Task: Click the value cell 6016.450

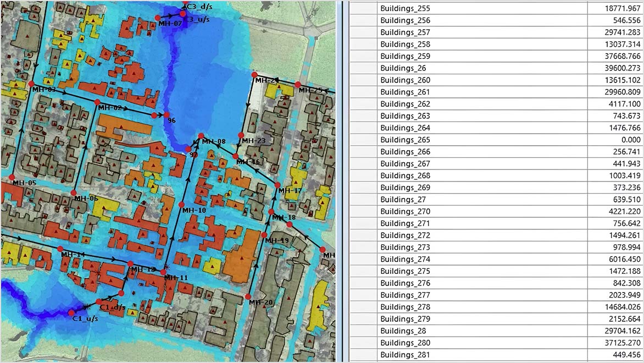Action: click(x=615, y=258)
